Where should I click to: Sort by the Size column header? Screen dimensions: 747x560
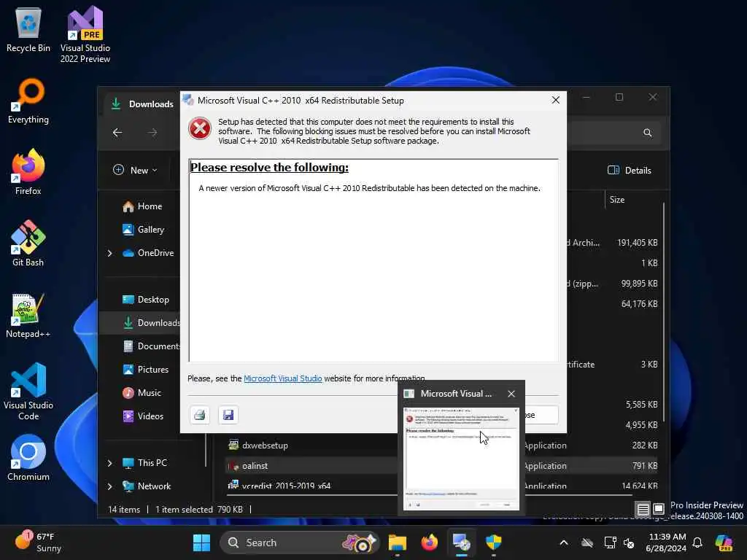617,200
